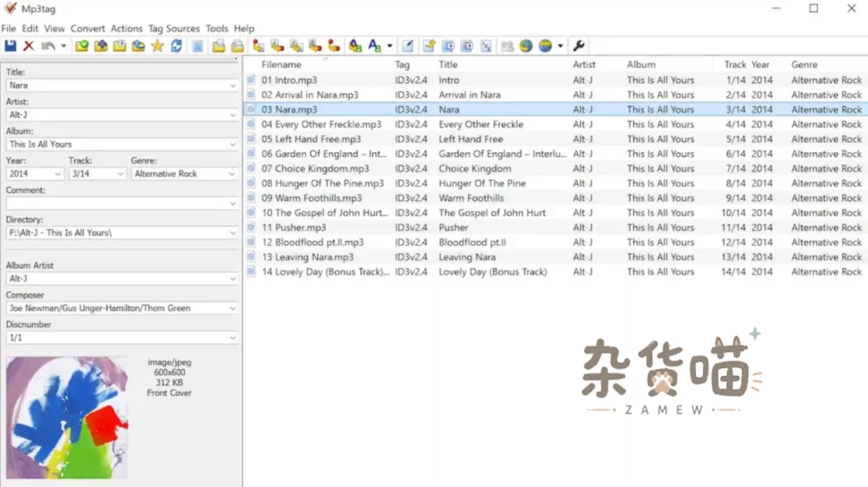Viewport: 868px width, 487px height.
Task: Select the file 02 Arrival in Nara.mp3
Action: point(310,95)
